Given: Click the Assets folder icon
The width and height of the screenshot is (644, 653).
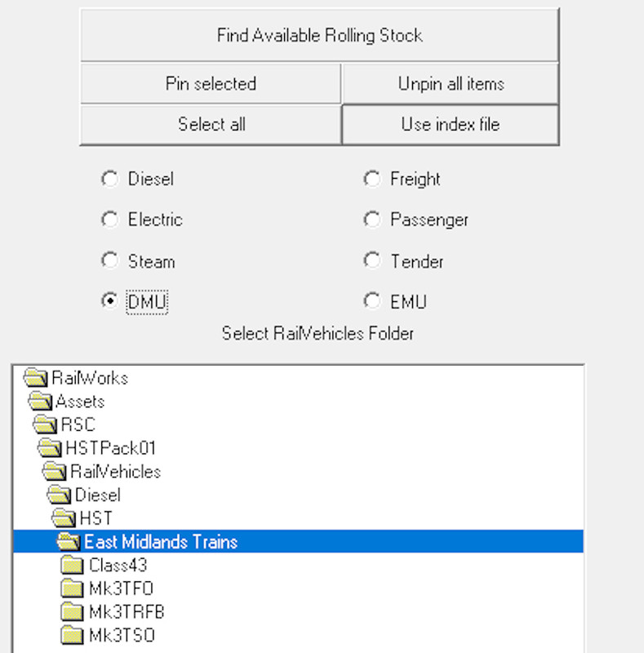Looking at the screenshot, I should (40, 401).
